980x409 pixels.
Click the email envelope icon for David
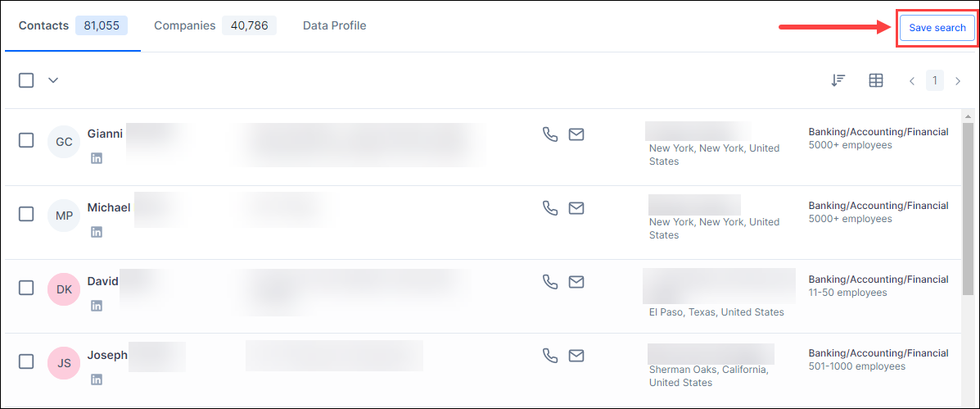tap(576, 282)
